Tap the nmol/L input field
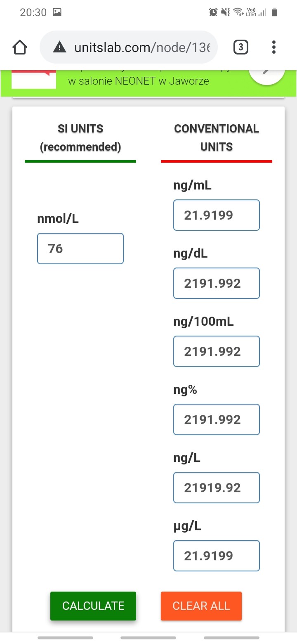Screen dimensions: 297x644 pyautogui.click(x=80, y=249)
